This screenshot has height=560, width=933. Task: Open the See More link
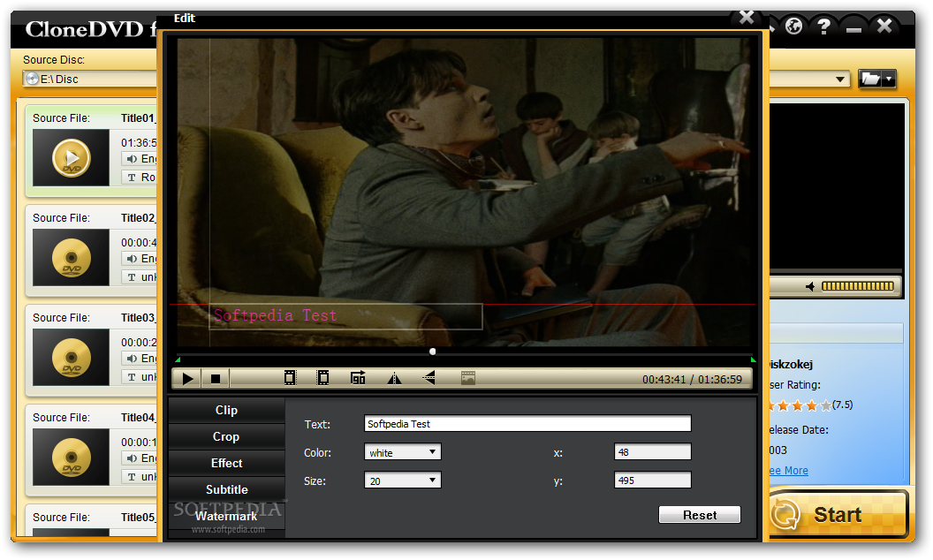click(789, 470)
